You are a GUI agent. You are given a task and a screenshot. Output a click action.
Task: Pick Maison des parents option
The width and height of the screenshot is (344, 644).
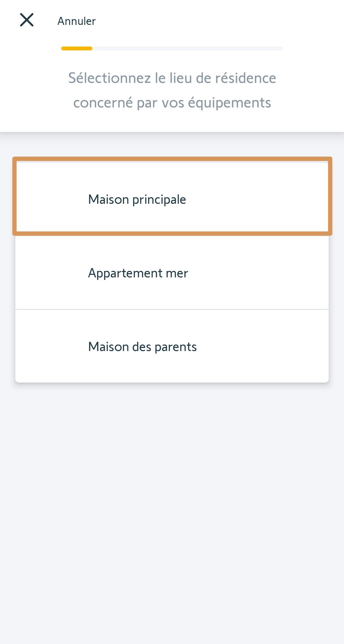142,347
